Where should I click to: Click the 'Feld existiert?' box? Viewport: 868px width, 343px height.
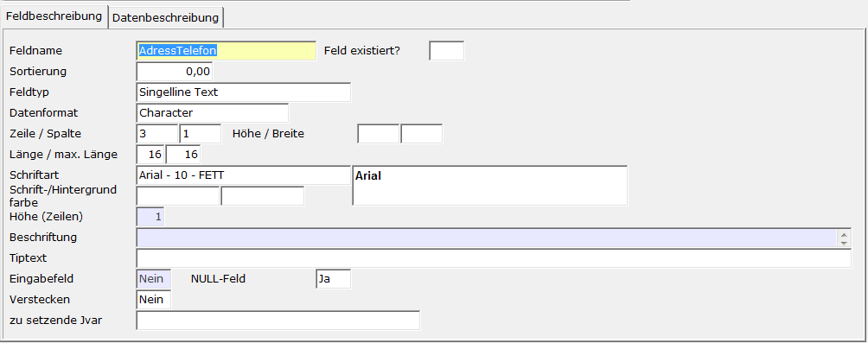pyautogui.click(x=447, y=50)
